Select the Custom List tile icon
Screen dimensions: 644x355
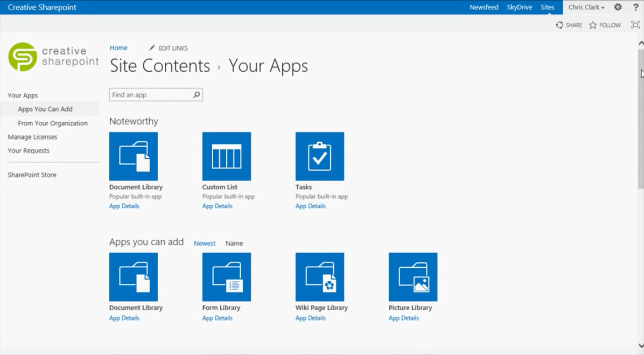pos(227,156)
